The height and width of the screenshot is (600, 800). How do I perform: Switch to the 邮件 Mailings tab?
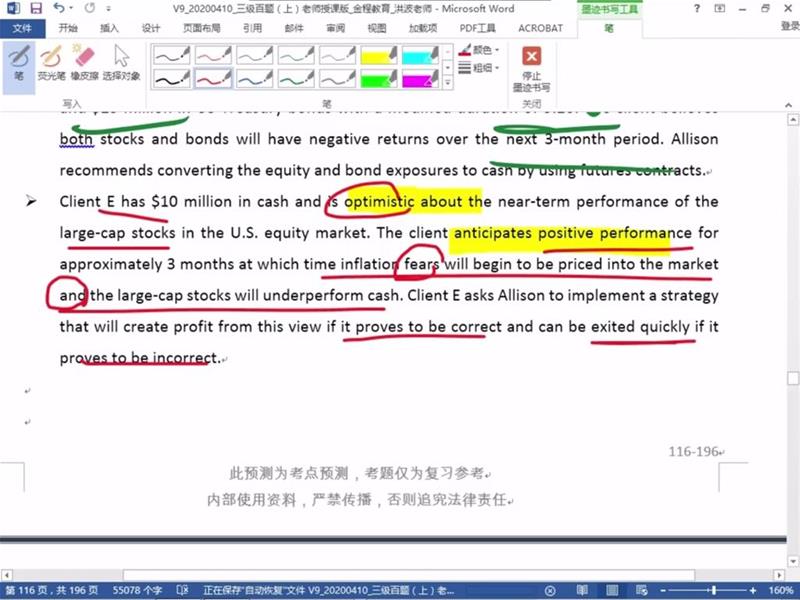294,29
